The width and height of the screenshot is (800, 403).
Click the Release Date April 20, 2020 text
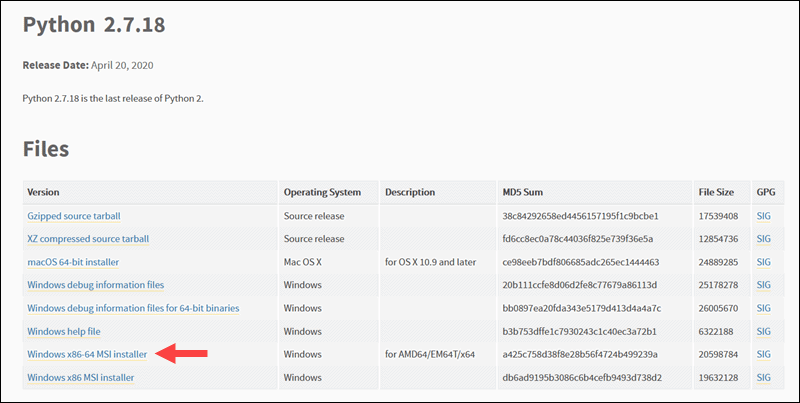tap(88, 66)
